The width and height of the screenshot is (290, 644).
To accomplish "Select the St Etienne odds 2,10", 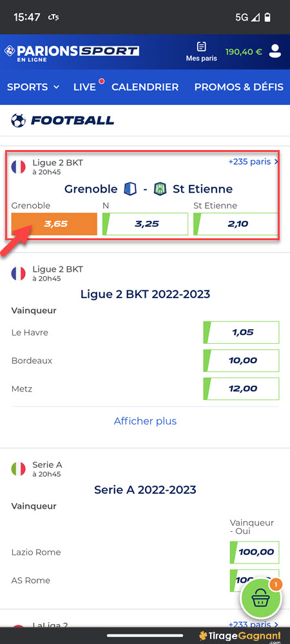I will click(x=236, y=224).
